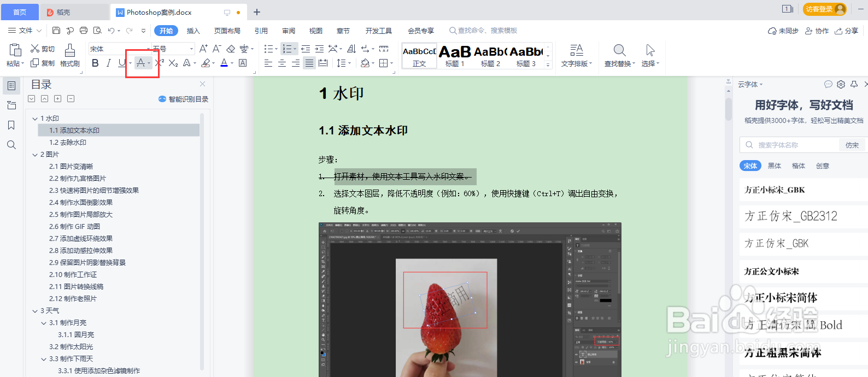Screen dimensions: 868x377
Task: Open the paragraph shading fill color picker
Action: coord(372,63)
